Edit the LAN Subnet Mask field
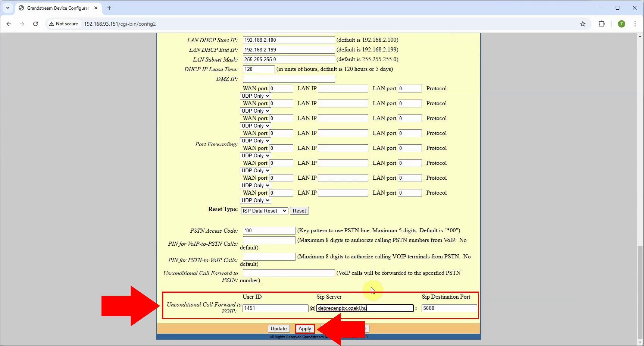The height and width of the screenshot is (346, 644). pos(289,59)
